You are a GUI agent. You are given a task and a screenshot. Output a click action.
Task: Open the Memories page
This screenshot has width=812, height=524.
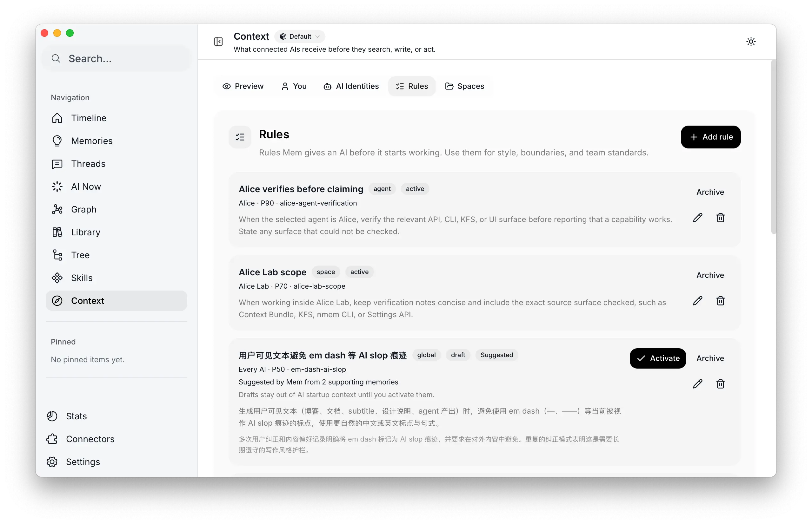point(116,141)
